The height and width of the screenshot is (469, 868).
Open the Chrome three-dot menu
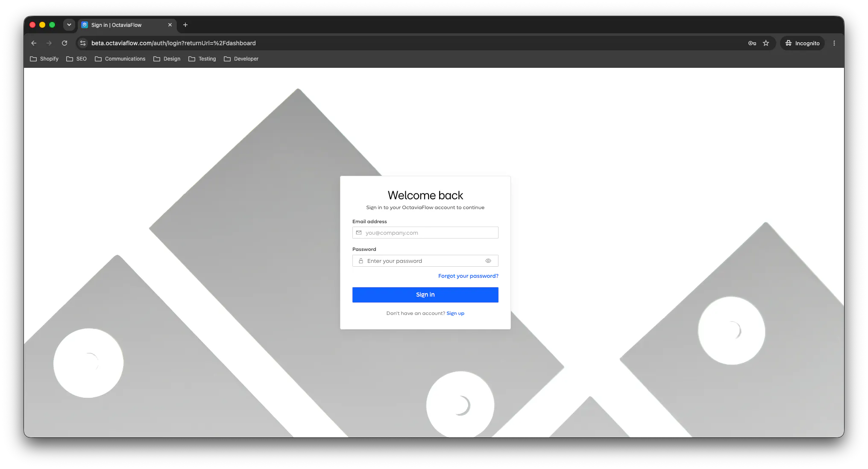click(x=834, y=43)
